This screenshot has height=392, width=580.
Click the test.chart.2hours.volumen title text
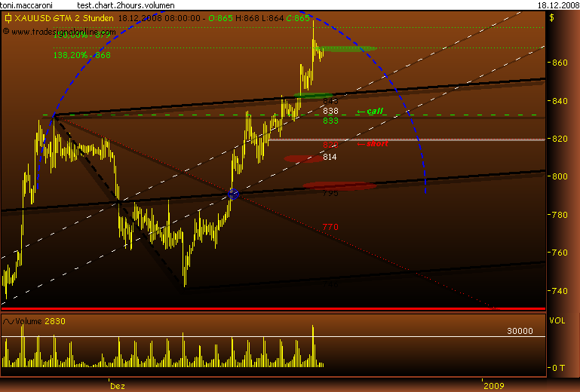pyautogui.click(x=126, y=5)
